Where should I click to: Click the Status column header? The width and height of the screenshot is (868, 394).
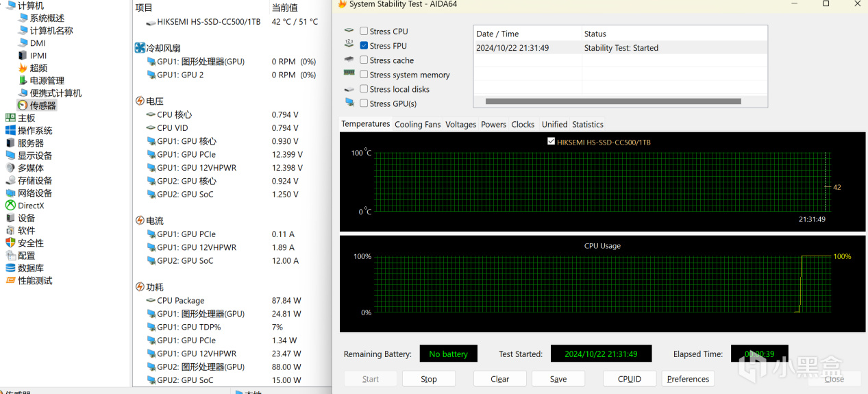tap(675, 34)
